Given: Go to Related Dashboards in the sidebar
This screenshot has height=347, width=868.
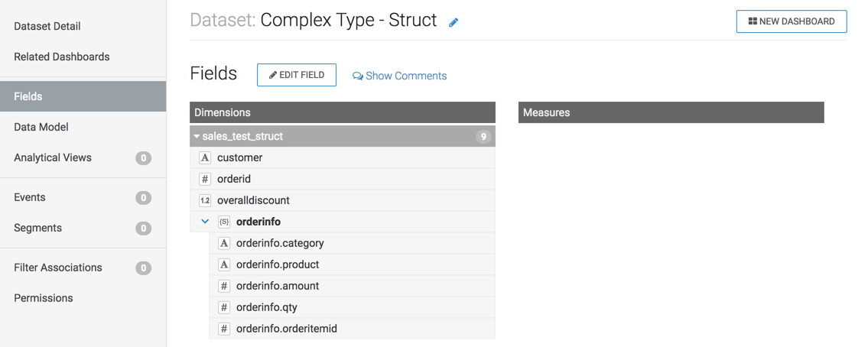Looking at the screenshot, I should (61, 57).
